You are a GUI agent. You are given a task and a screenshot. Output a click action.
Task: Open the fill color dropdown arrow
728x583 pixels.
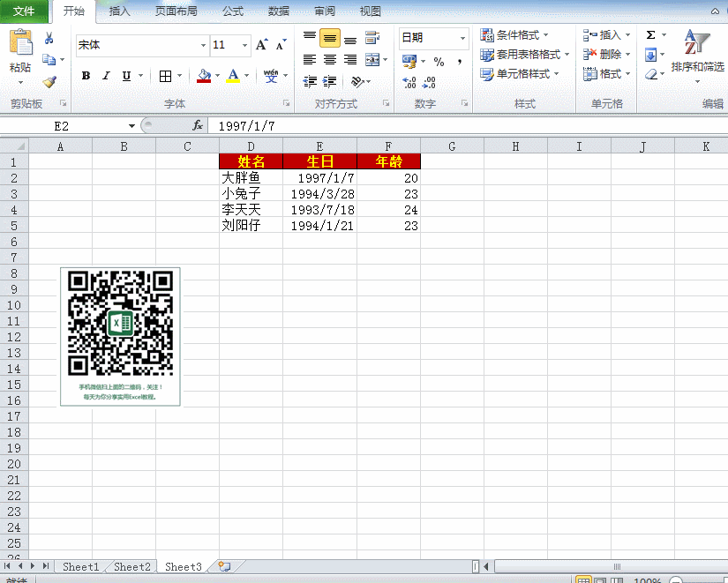tap(217, 76)
